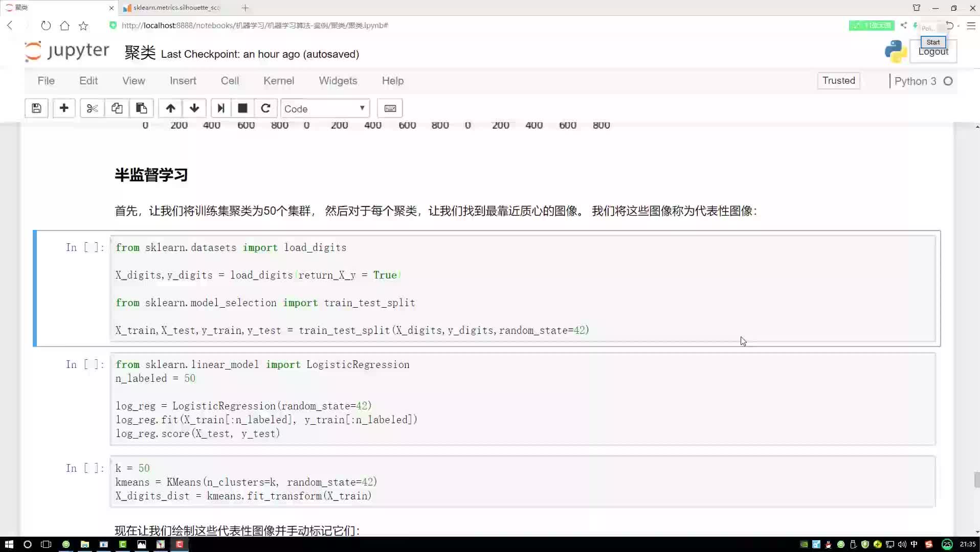The height and width of the screenshot is (552, 980).
Task: Click the KMeans n_clusters code cell
Action: [522, 481]
